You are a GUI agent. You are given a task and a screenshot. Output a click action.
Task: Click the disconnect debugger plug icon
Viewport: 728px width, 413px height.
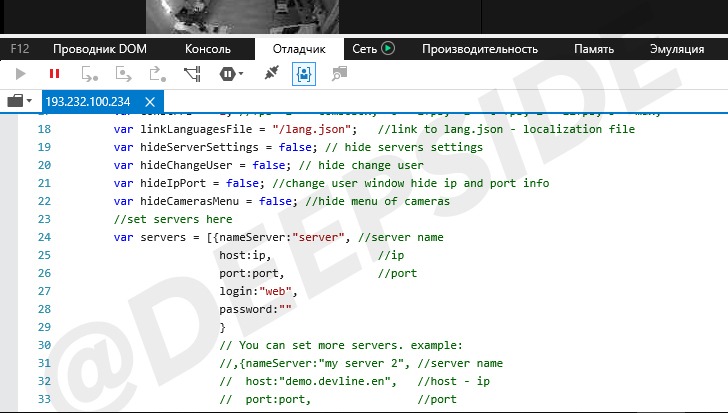pos(270,74)
